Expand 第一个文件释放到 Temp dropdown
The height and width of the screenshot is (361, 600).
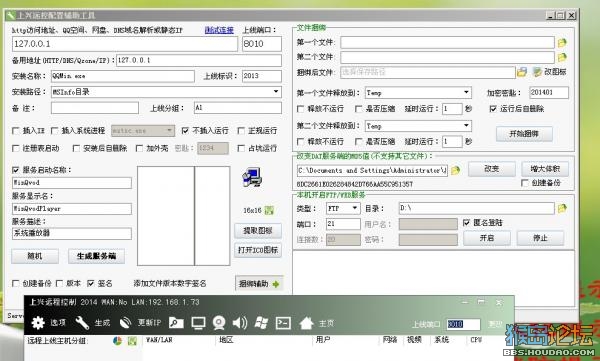click(466, 92)
